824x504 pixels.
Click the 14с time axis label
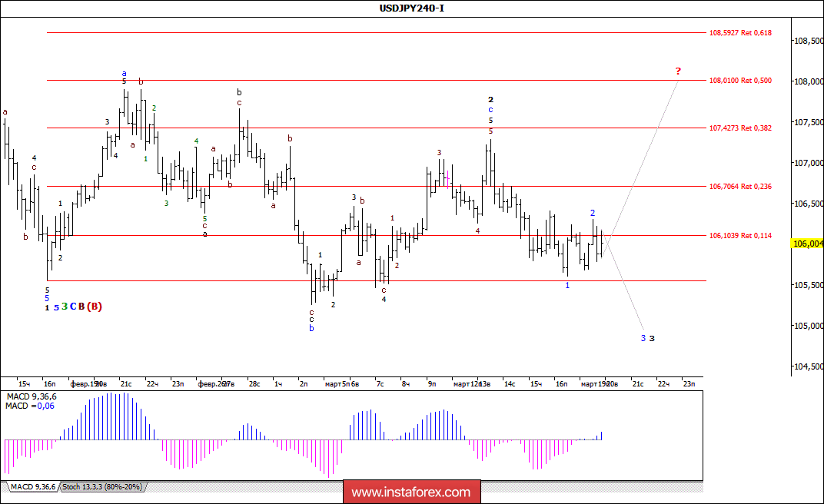click(510, 384)
